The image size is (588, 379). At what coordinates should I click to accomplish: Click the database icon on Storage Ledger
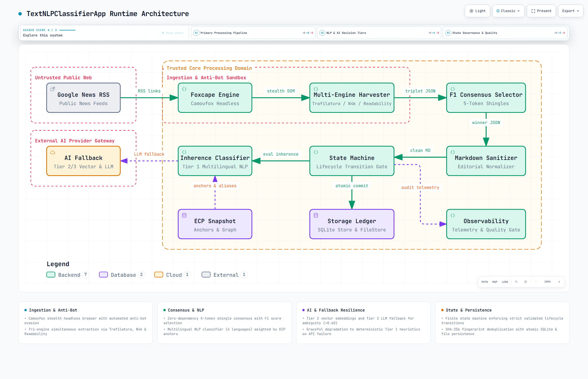[x=316, y=215]
